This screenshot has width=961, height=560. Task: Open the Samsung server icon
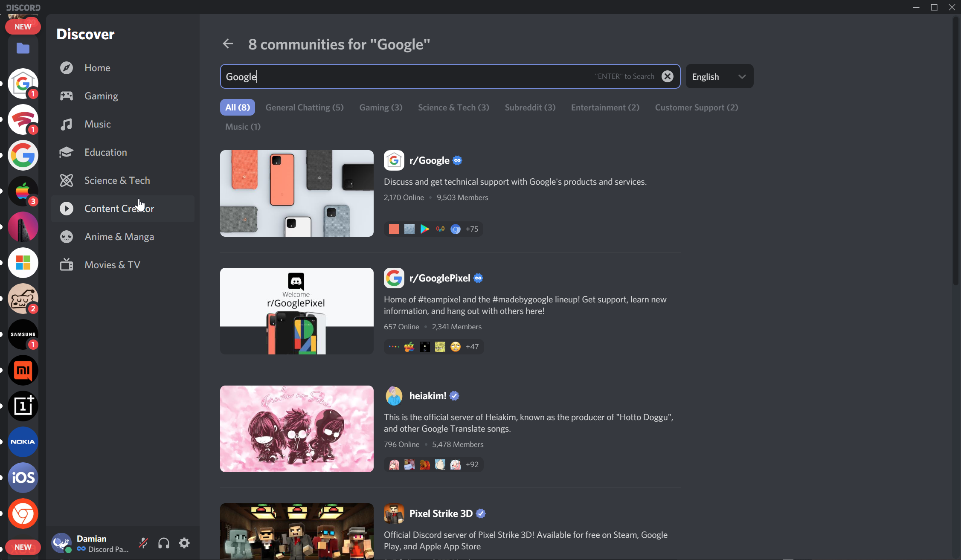tap(23, 334)
